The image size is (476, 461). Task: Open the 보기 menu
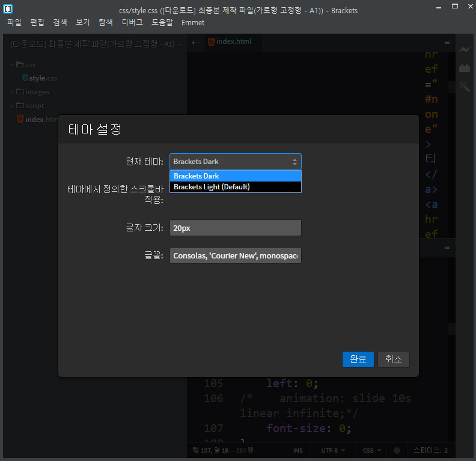tap(82, 22)
